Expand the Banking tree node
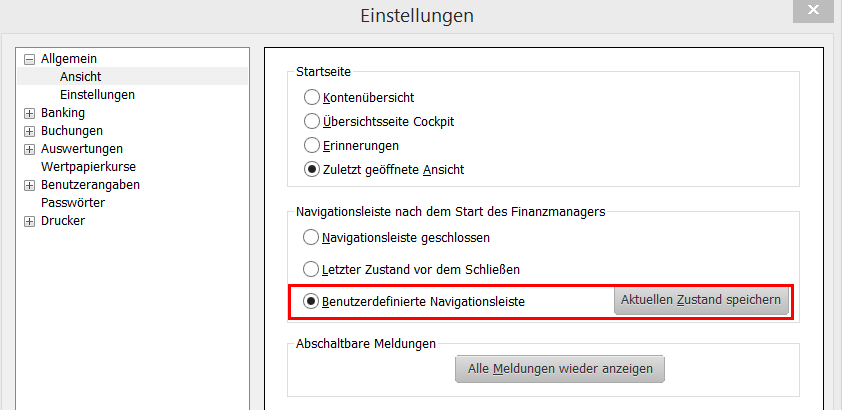 30,113
